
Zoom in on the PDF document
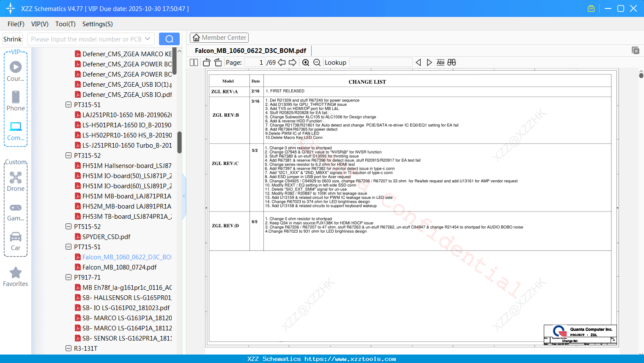(x=306, y=63)
